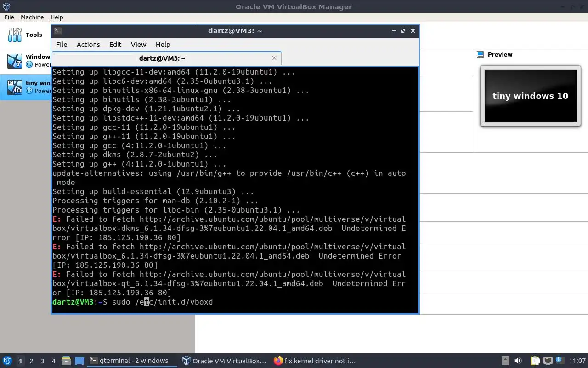Activate the Firefox 'fix kernel driver' taskbar button
The image size is (588, 368).
pyautogui.click(x=317, y=361)
